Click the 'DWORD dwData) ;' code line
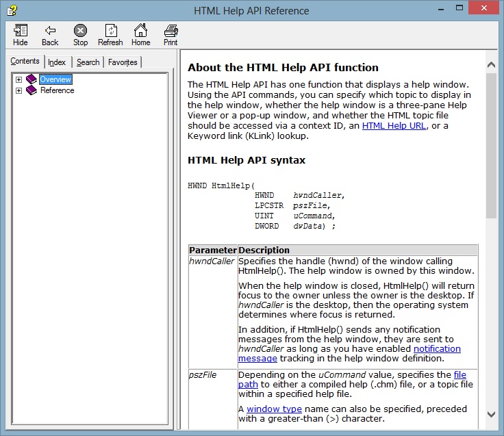Viewport: 504px width, 436px height. point(294,226)
